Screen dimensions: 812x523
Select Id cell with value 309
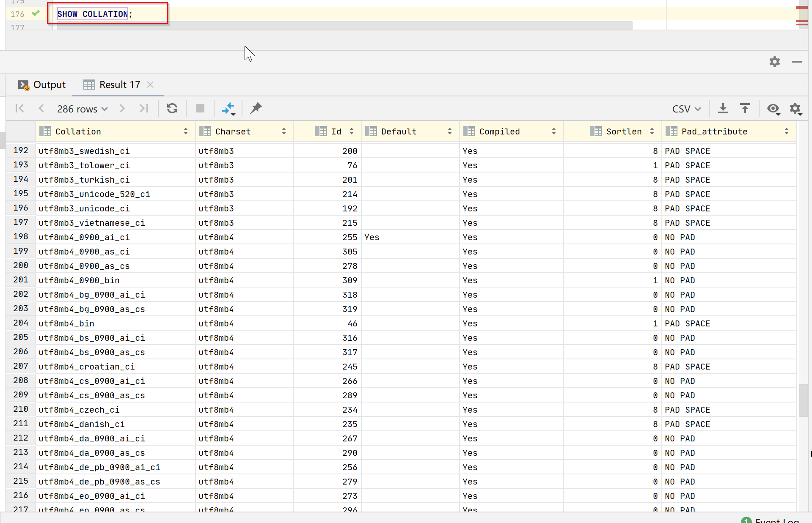click(x=327, y=280)
